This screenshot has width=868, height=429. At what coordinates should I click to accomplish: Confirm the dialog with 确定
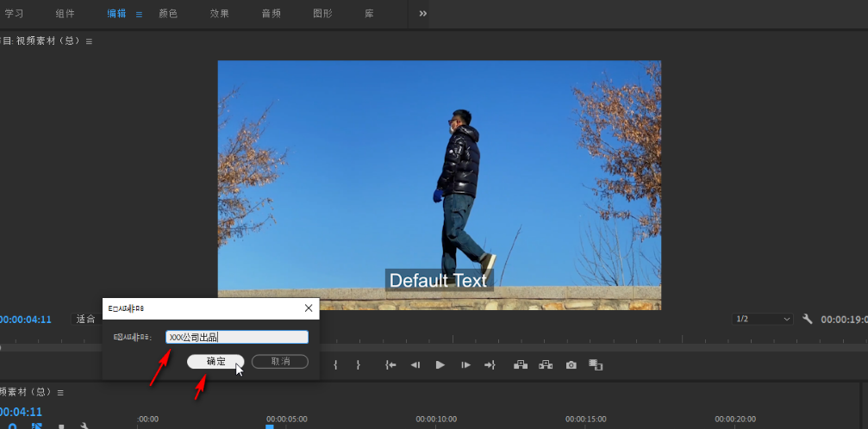[215, 362]
